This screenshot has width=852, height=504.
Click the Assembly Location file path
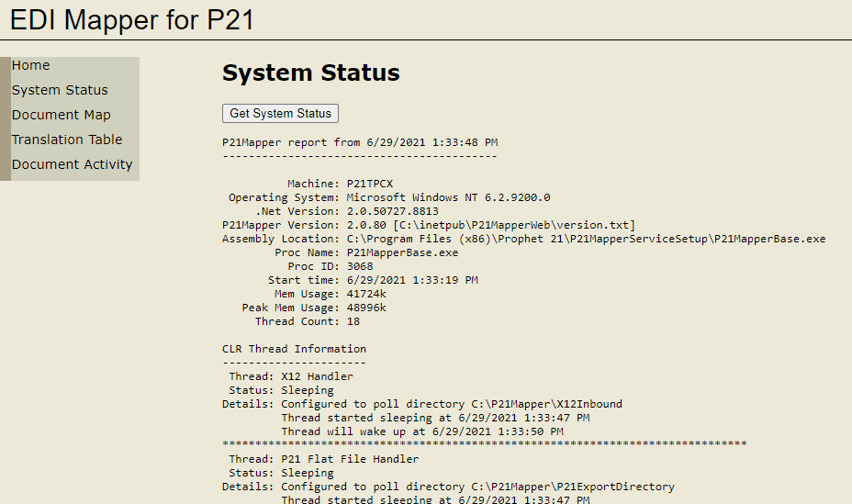coord(585,239)
